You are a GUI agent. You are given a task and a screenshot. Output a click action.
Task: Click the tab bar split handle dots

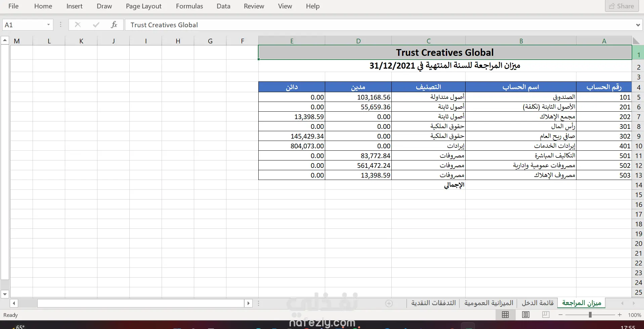pos(258,303)
